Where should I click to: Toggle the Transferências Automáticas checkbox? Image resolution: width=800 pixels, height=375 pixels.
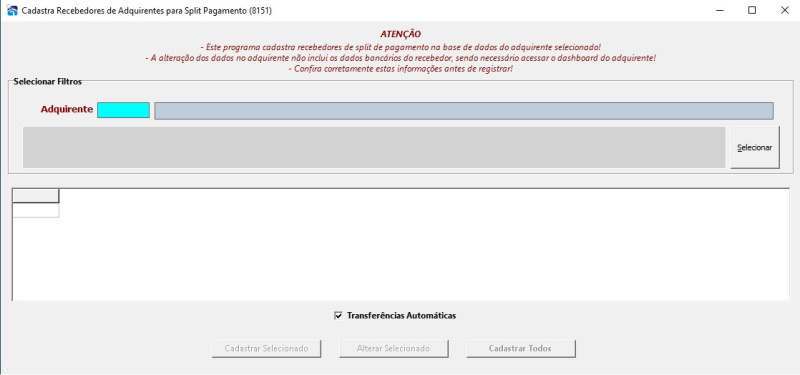coord(338,316)
